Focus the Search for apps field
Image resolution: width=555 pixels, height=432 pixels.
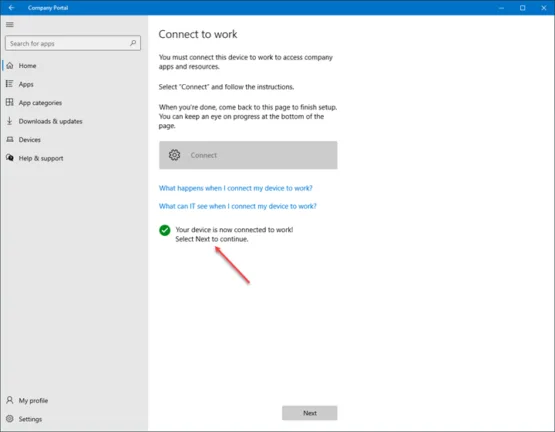73,43
